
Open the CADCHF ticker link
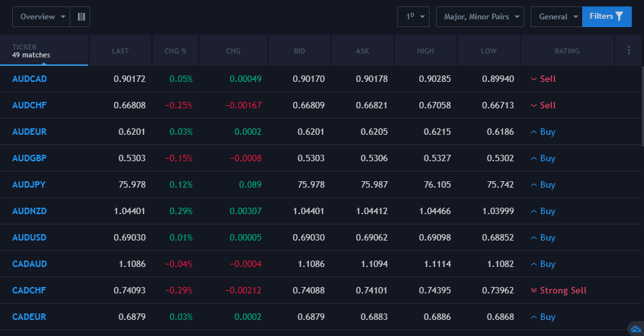[30, 290]
